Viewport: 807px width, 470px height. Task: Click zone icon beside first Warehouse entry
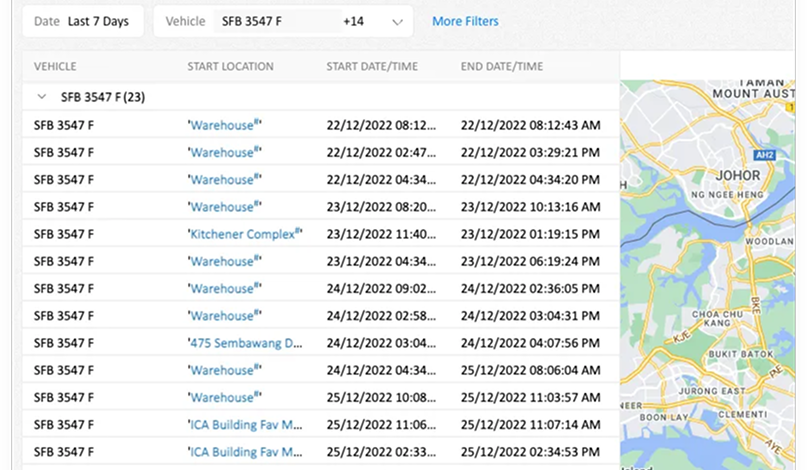pyautogui.click(x=258, y=123)
